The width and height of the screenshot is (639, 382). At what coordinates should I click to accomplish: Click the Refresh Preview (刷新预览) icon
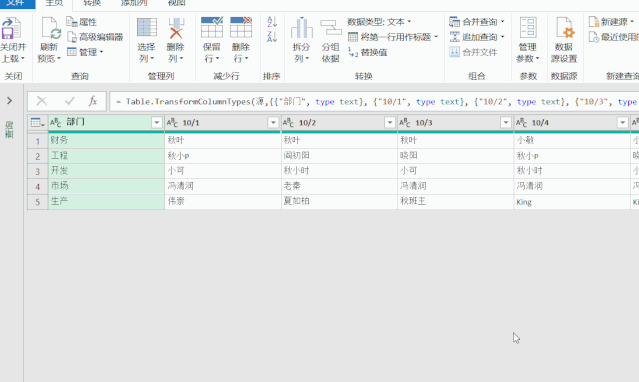(x=50, y=29)
